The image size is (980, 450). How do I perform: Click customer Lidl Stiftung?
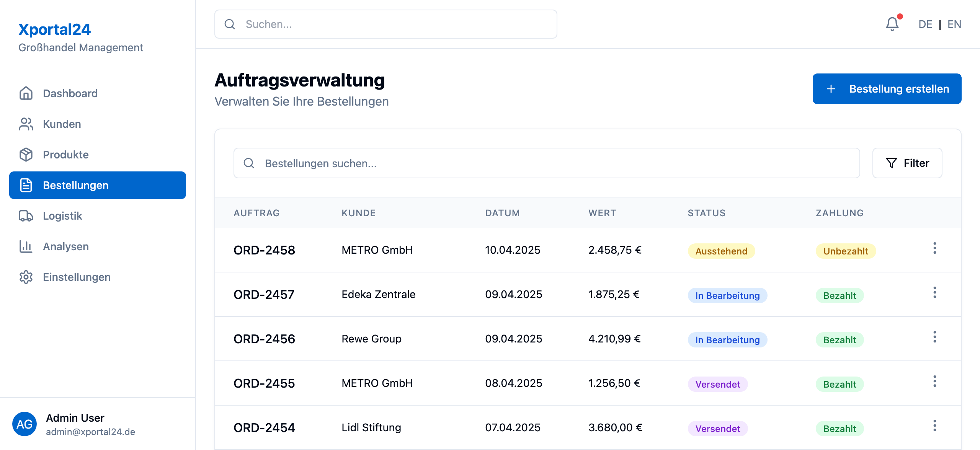371,427
